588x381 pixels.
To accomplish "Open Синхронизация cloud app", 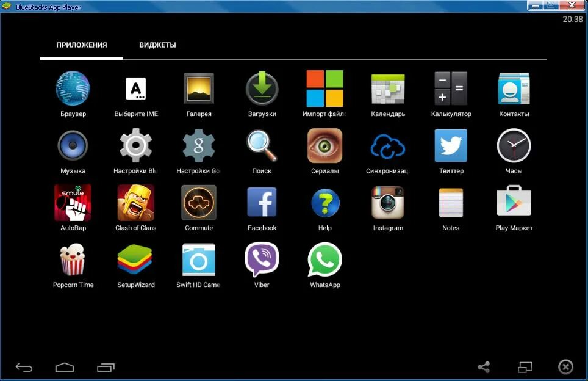I will point(388,147).
